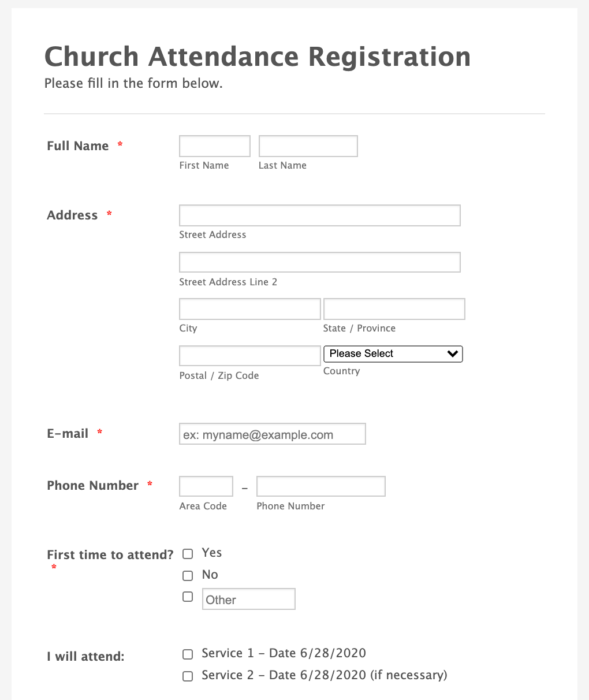Viewport: 589px width, 700px height.
Task: Click the Postal / Zip Code field
Action: tap(249, 356)
